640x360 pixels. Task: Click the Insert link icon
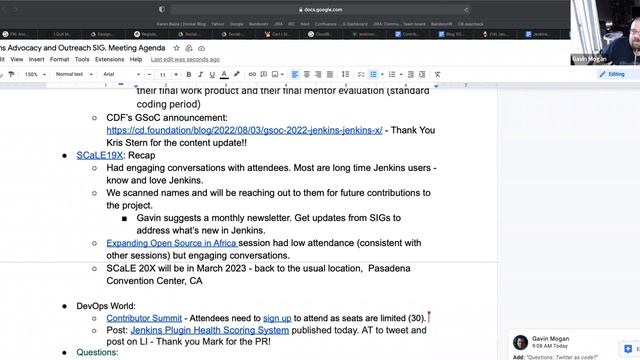pos(252,74)
